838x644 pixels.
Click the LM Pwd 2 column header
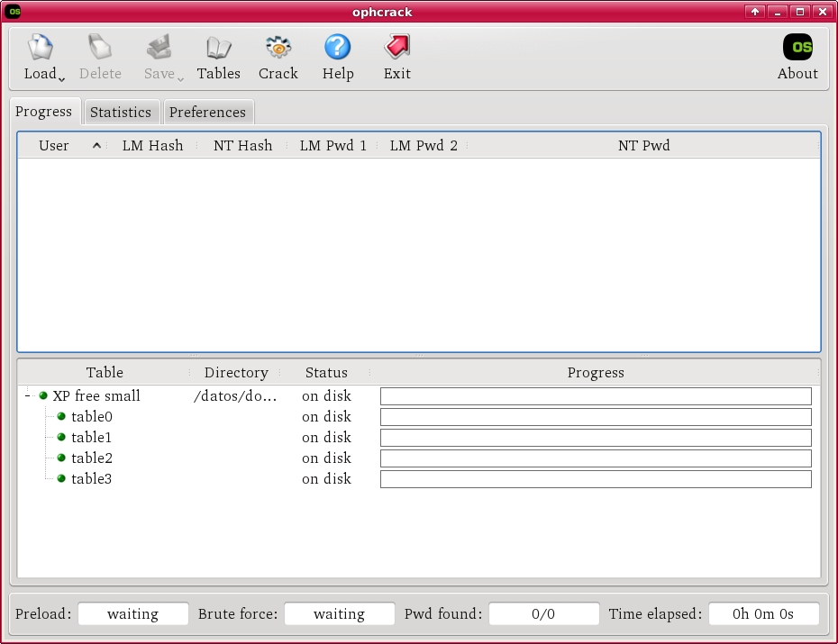424,145
